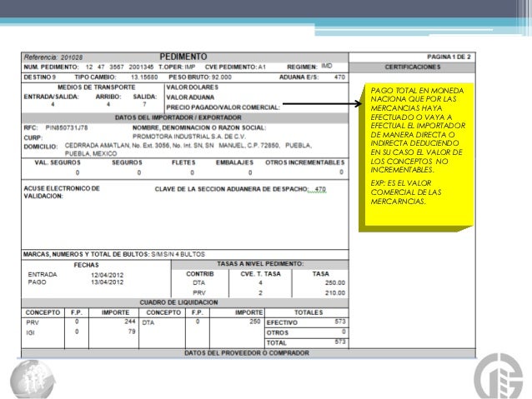Click the CERTIFICACIONES header
Screen dimensions: 532x399
click(413, 67)
